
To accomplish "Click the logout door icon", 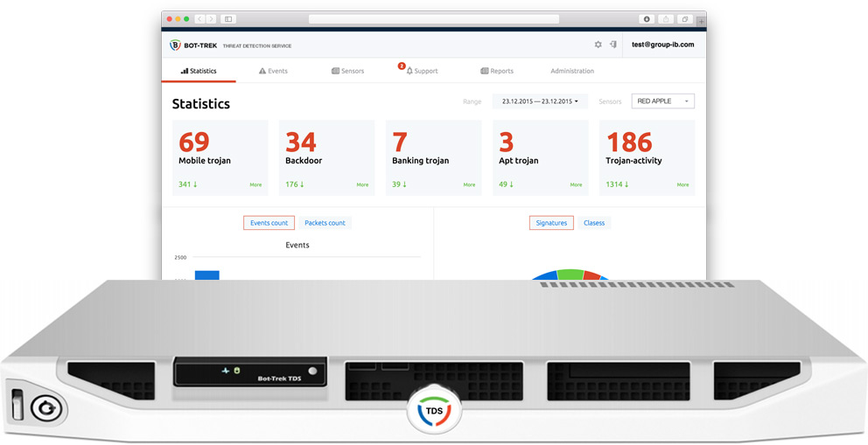I will tap(612, 45).
